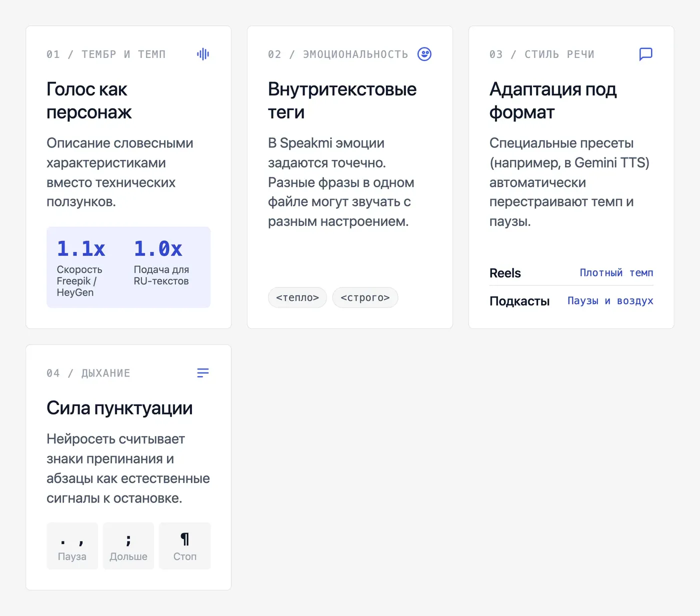
Task: Click paragraph starting 'В Speakmi эмоции'
Action: pyautogui.click(x=341, y=182)
